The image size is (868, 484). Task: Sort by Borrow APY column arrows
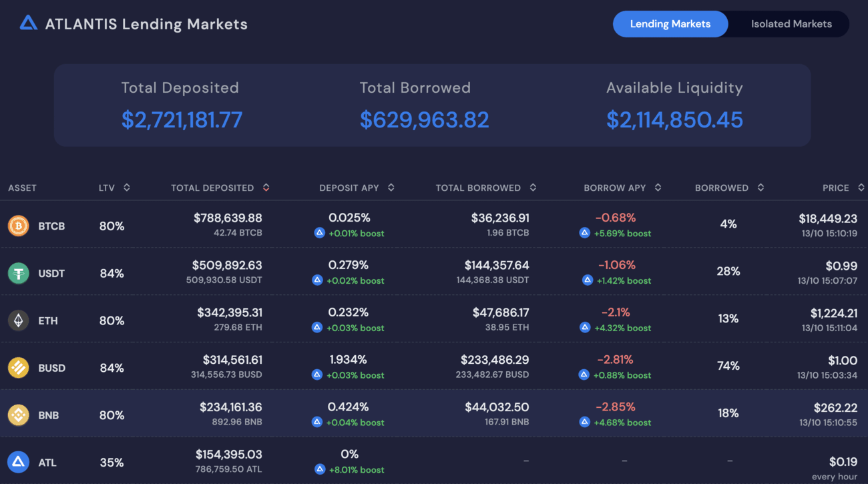coord(658,188)
